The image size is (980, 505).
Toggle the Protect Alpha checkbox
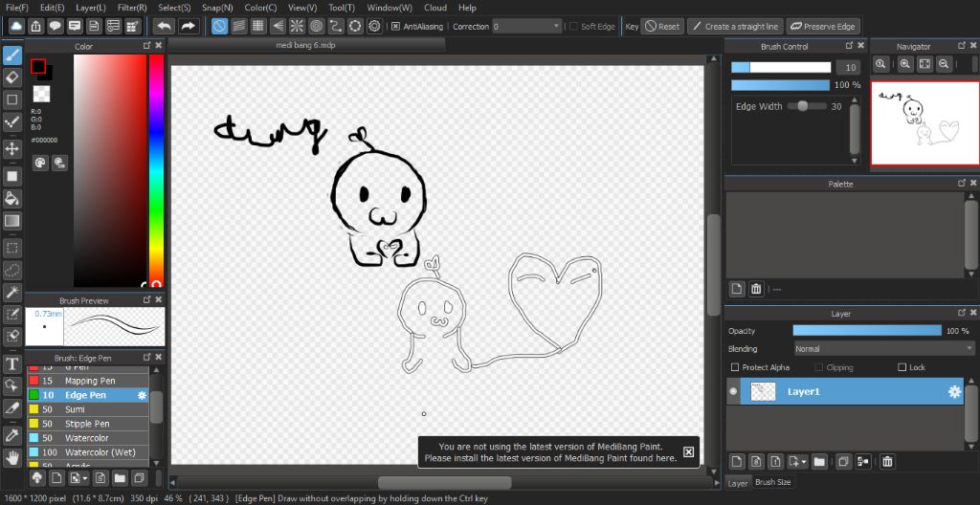(734, 367)
